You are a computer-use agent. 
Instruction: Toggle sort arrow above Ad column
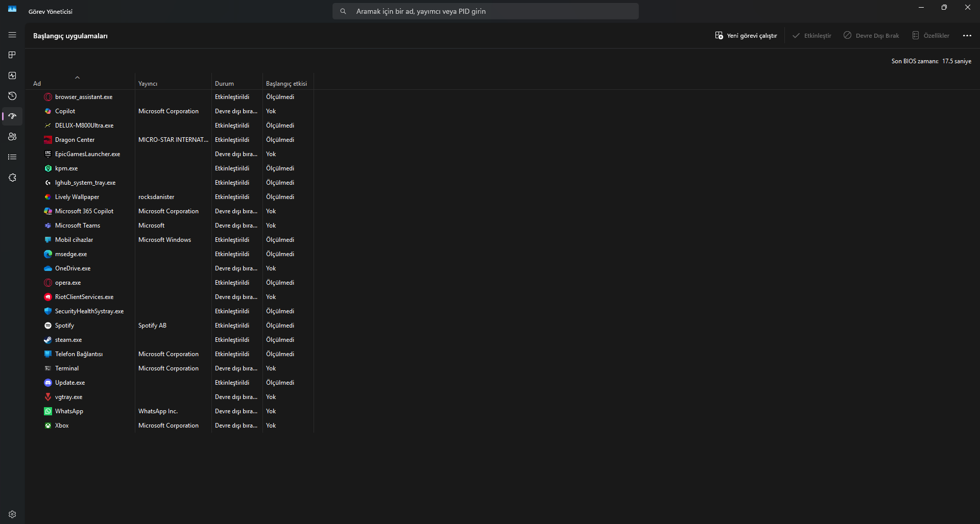click(77, 78)
